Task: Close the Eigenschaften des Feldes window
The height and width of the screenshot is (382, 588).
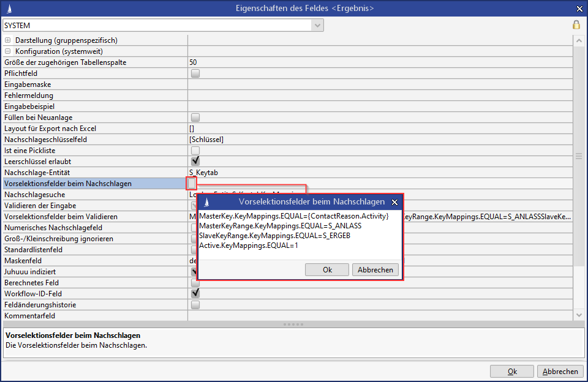Action: pos(579,9)
